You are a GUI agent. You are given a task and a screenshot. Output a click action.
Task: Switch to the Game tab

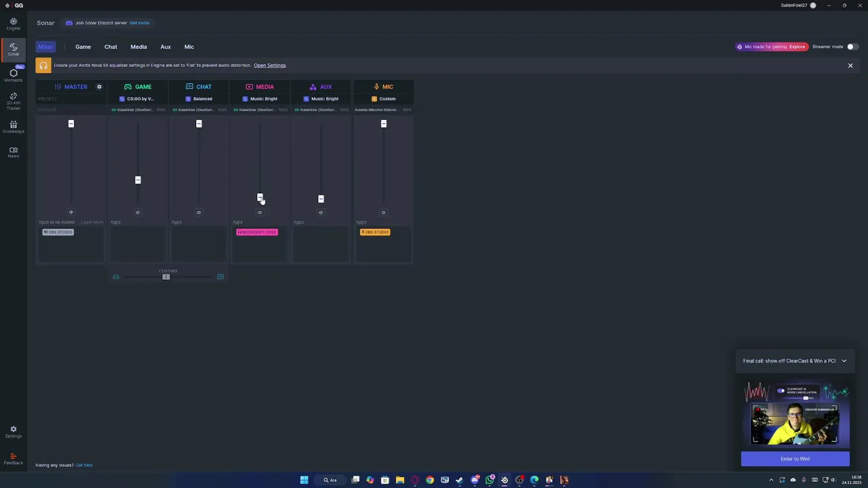83,47
